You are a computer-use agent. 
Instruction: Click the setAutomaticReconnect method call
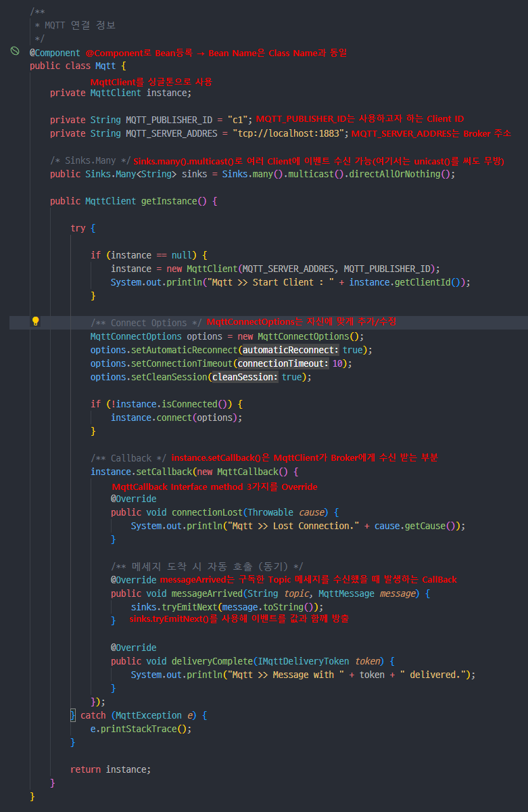[x=184, y=350]
